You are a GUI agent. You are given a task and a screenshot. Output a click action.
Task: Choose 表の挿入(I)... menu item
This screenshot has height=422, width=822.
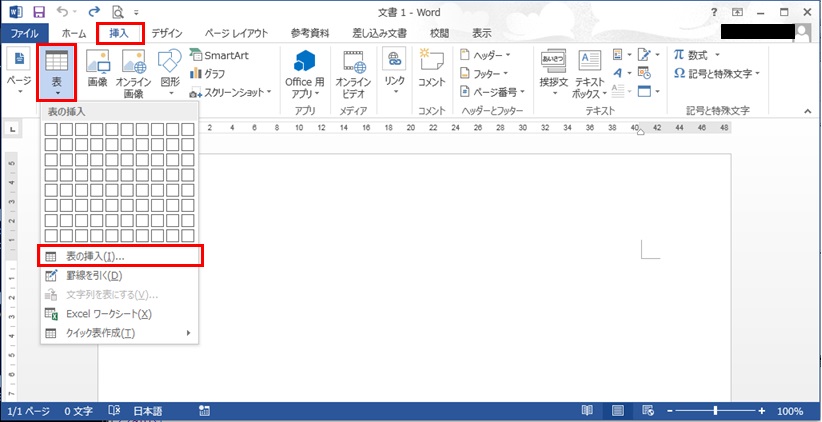point(120,257)
